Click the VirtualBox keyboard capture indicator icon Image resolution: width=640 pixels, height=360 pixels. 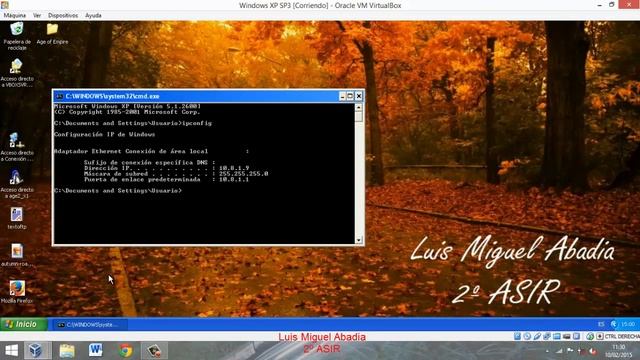600,336
